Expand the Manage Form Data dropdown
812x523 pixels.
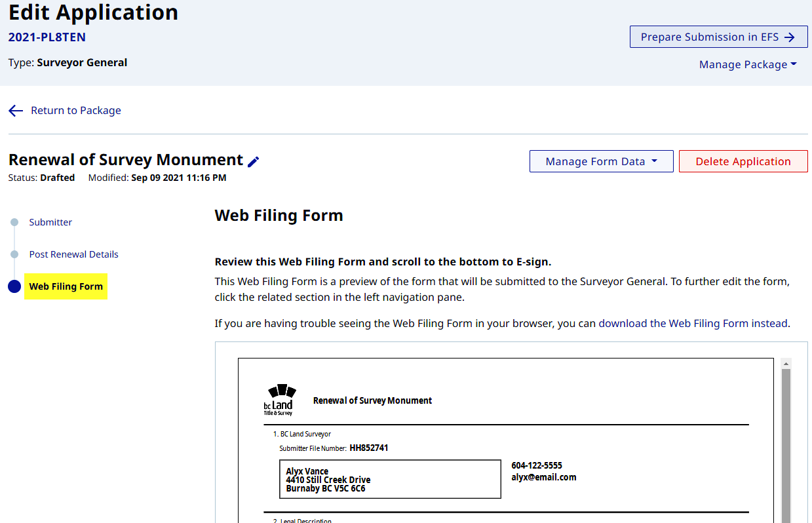(602, 161)
